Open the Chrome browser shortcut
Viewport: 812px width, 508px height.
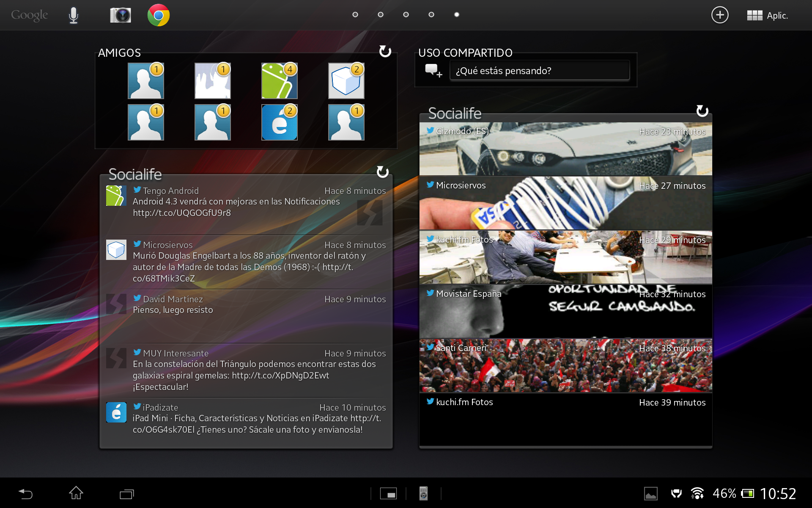coord(158,15)
